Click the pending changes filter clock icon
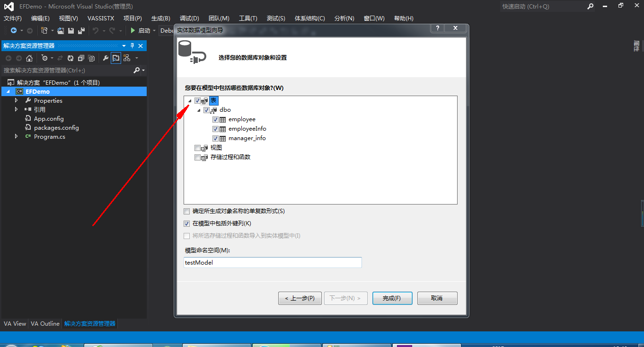 pyautogui.click(x=44, y=58)
